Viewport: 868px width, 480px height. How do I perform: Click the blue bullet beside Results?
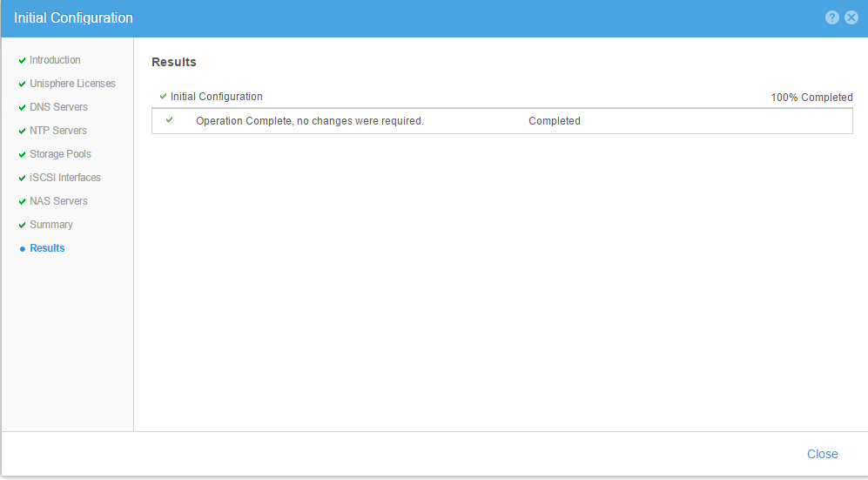coord(22,249)
